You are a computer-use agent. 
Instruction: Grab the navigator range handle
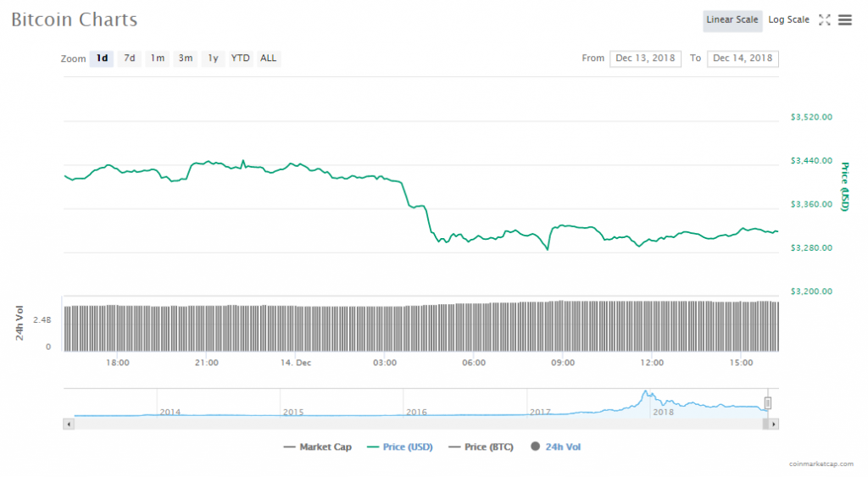tap(768, 402)
